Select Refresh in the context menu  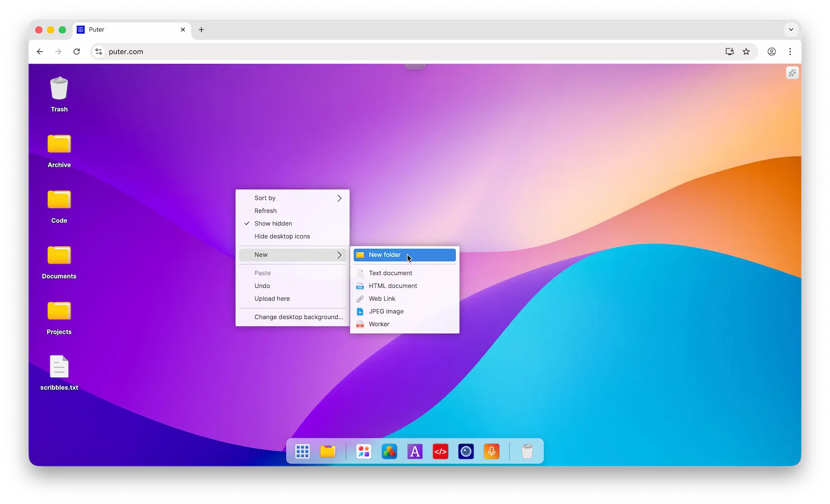tap(265, 211)
